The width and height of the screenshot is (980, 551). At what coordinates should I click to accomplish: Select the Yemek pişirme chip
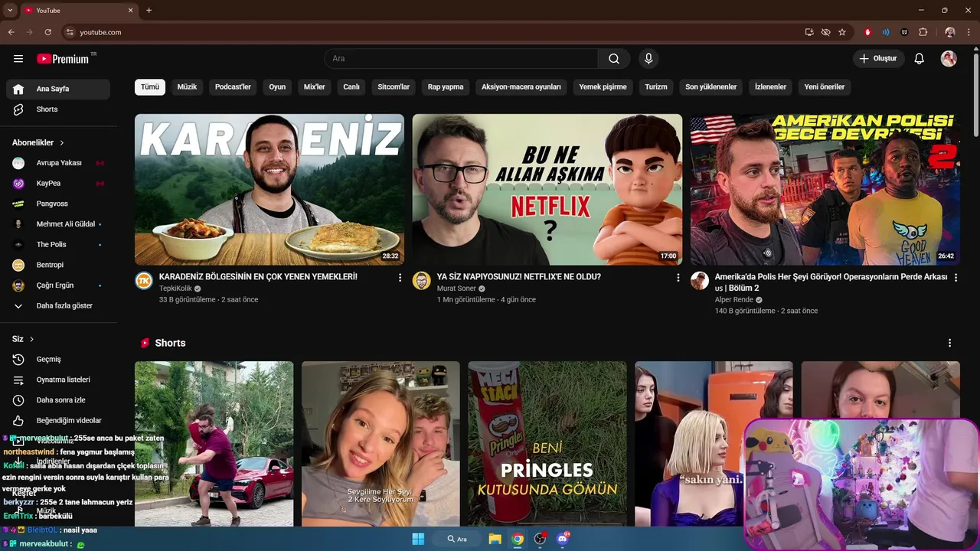603,86
